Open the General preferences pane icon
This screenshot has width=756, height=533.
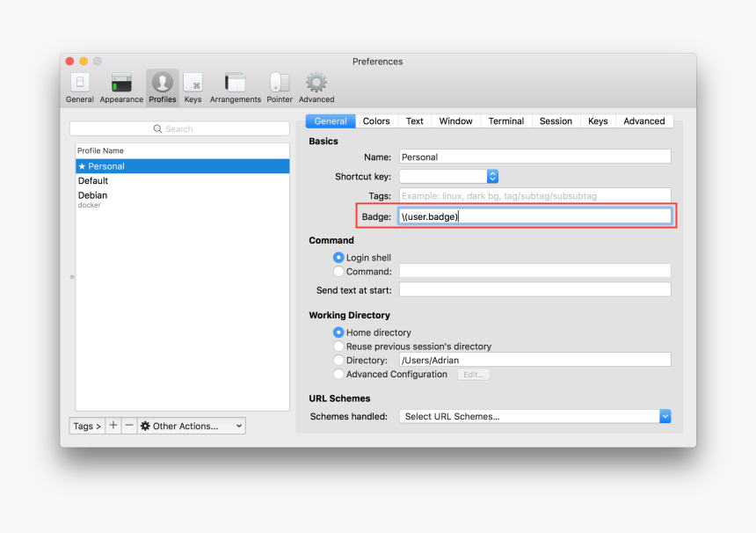pos(79,87)
